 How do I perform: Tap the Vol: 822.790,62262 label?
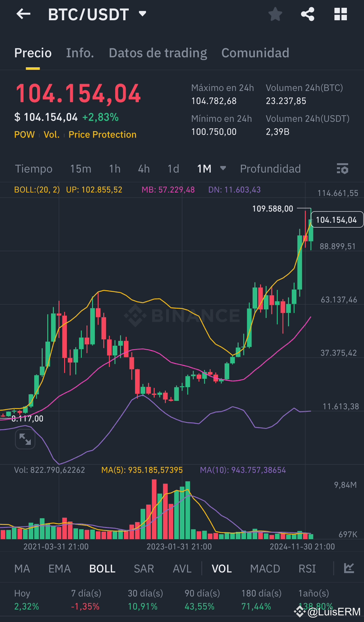(x=50, y=470)
